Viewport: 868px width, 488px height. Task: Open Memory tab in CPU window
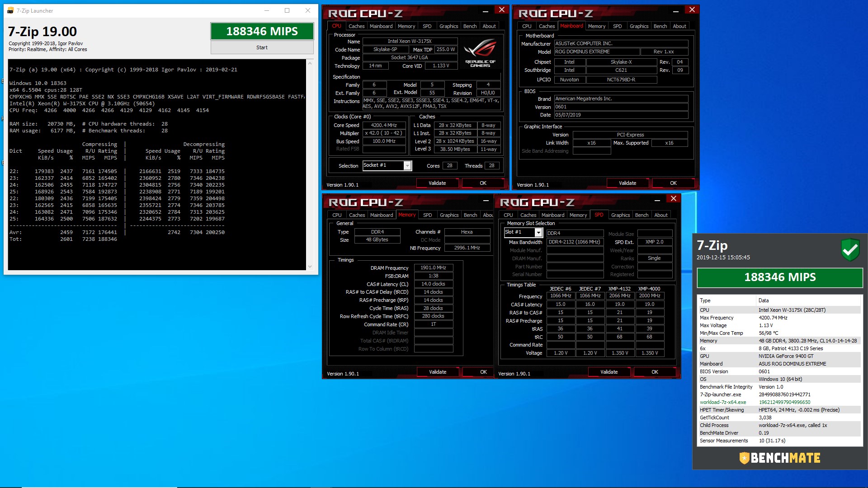pos(406,26)
